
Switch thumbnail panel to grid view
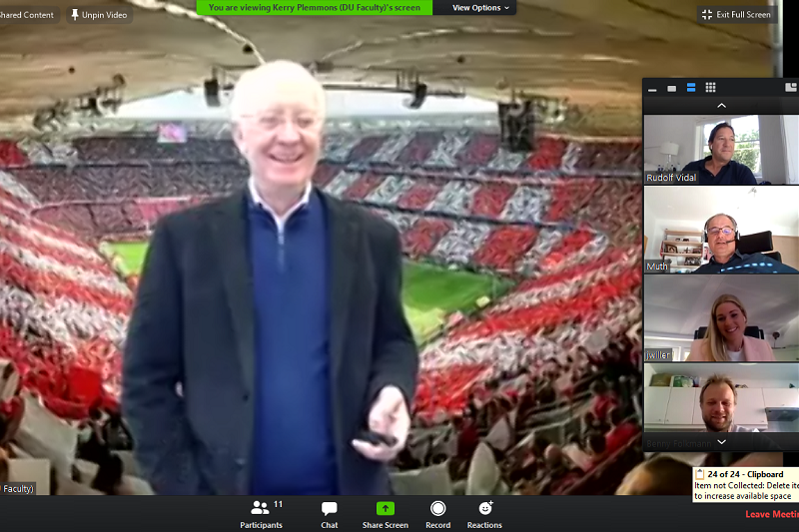[x=710, y=88]
